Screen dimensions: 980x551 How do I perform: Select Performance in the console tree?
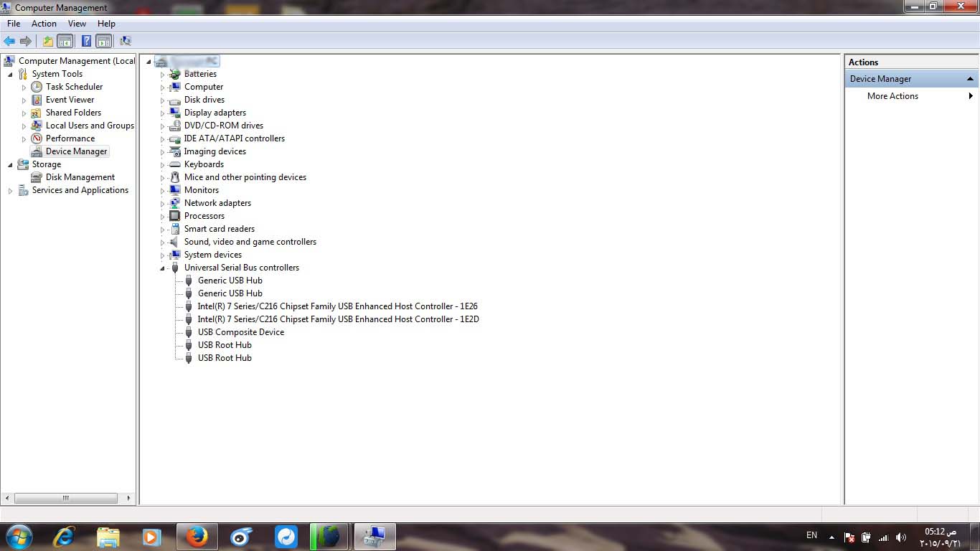click(x=70, y=138)
